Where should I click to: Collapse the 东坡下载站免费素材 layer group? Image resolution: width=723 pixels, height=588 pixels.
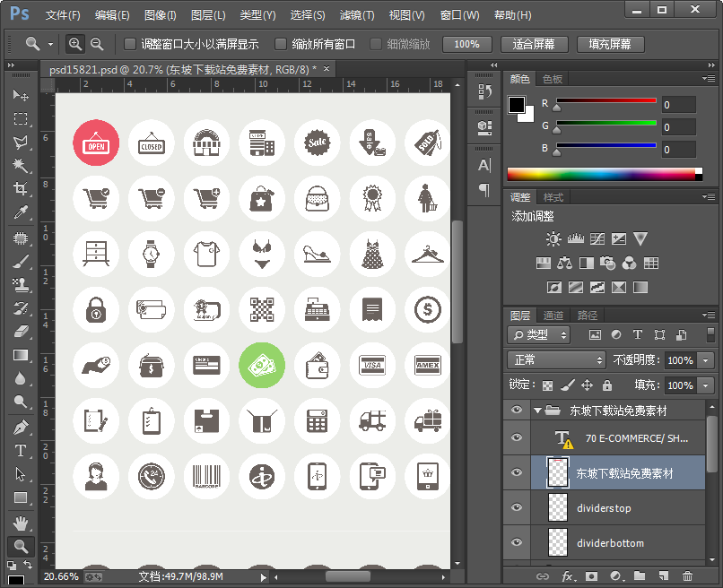click(537, 411)
